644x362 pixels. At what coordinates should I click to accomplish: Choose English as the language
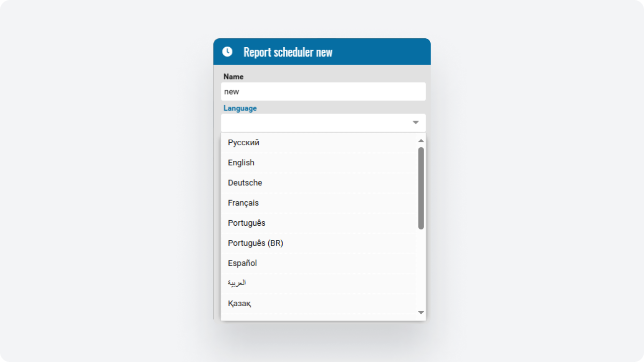[241, 163]
